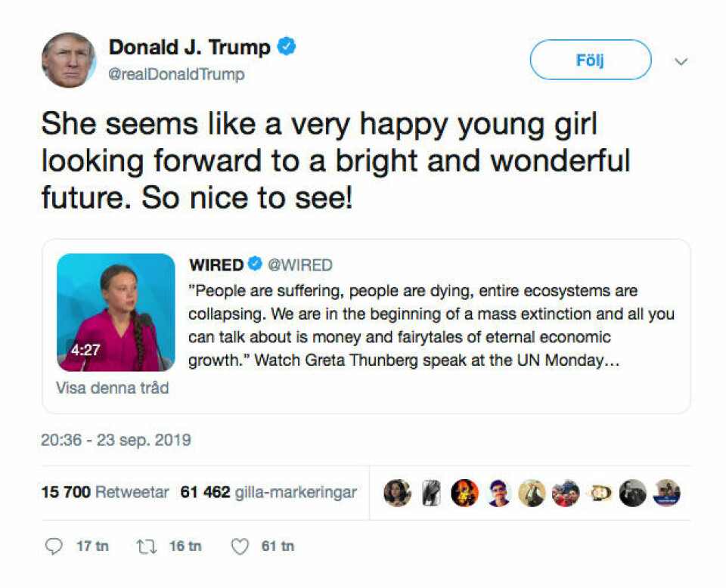Screen dimensions: 726x588
Task: Click the tweet author's profile picture
Action: click(x=68, y=60)
